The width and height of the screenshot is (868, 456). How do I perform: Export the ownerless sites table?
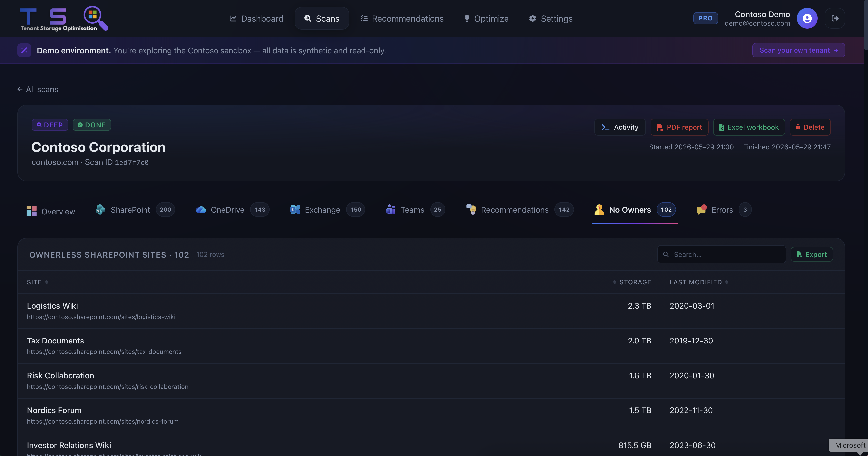coord(812,254)
